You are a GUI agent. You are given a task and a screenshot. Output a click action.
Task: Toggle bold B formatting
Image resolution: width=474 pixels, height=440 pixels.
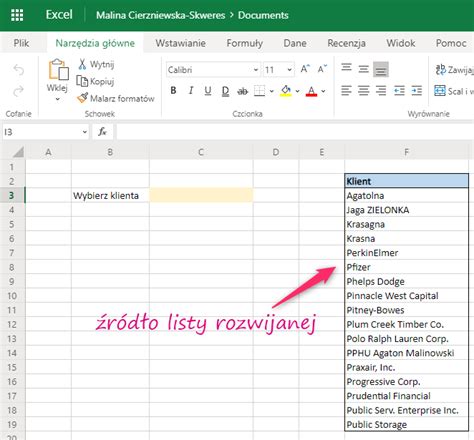pyautogui.click(x=173, y=90)
